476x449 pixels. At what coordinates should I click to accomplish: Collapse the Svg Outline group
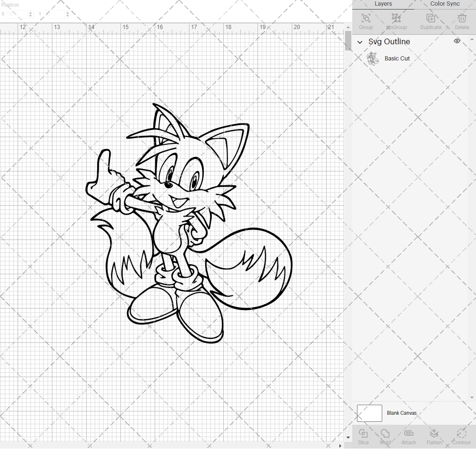[x=360, y=42]
